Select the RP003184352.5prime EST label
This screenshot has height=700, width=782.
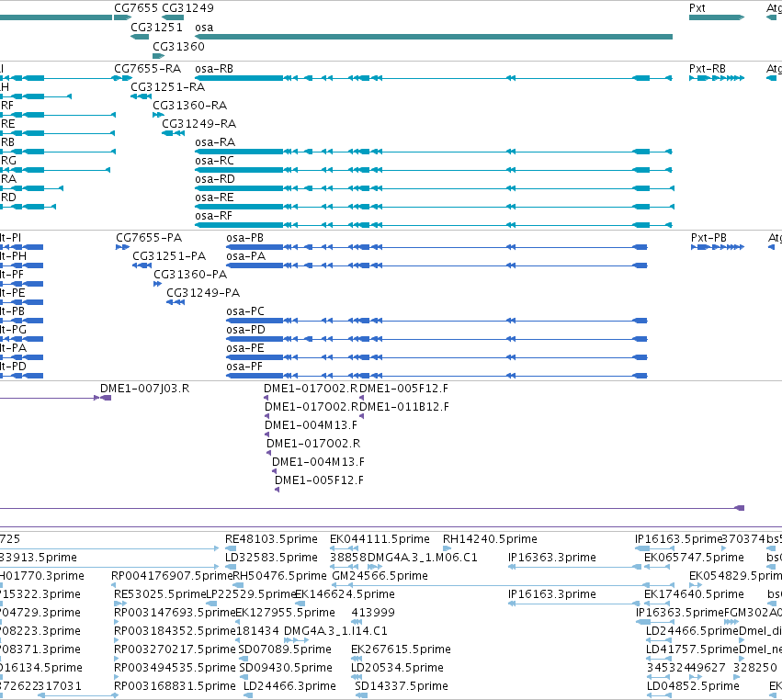pyautogui.click(x=175, y=631)
